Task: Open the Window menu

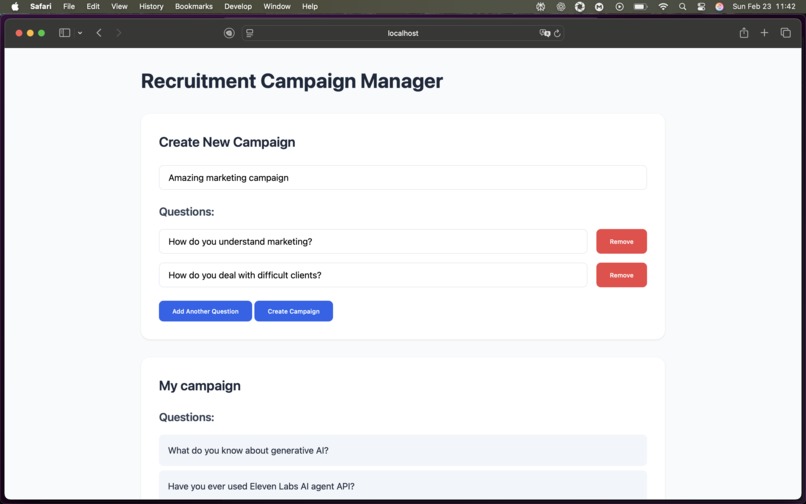Action: coord(277,7)
